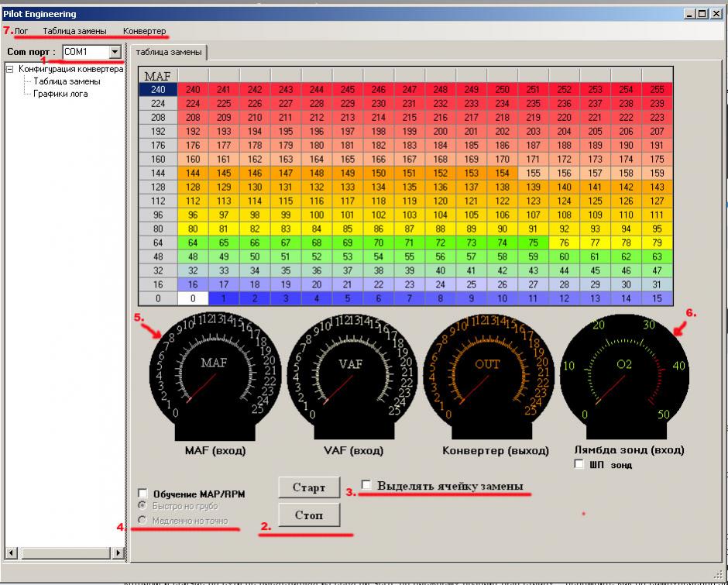728x585 pixels.
Task: Select white table cell with value 0
Action: (x=193, y=298)
